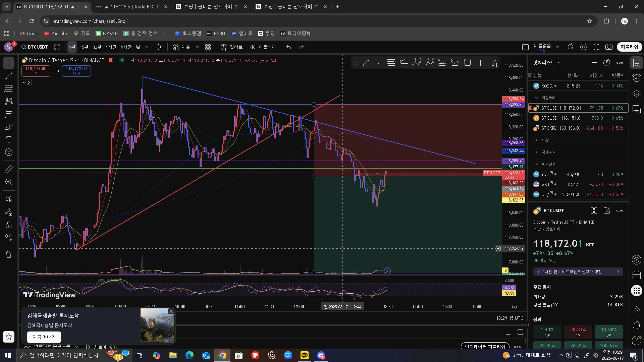The width and height of the screenshot is (644, 362).
Task: Click the magnet mode icon
Action: (x=9, y=199)
